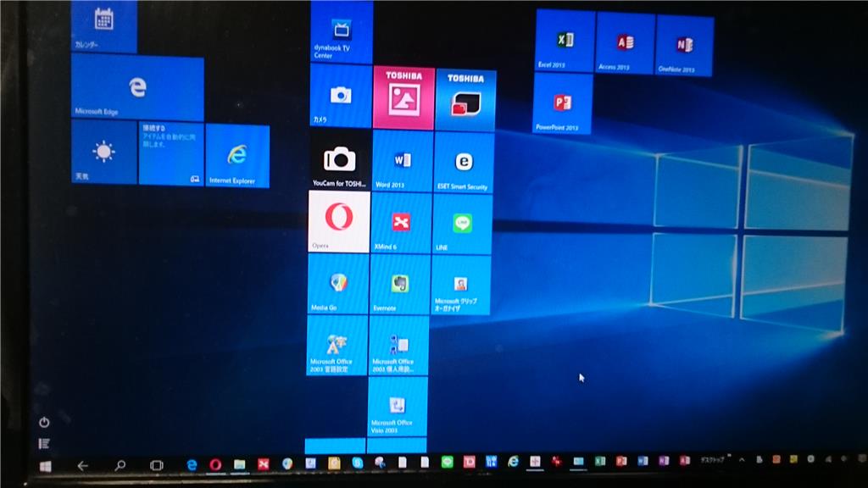868x488 pixels.
Task: Click the Desktop toolbar label on the taskbar
Action: click(712, 460)
